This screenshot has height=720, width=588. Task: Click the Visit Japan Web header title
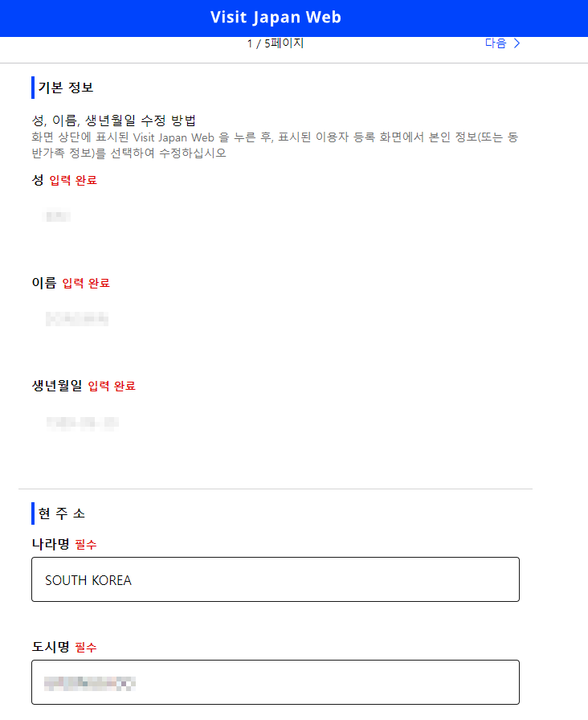point(276,17)
